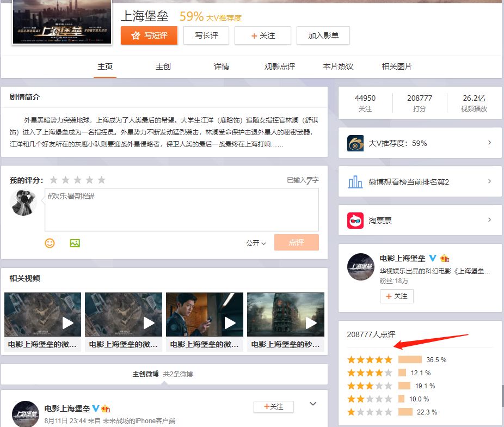Play the fourth video 电影上海堡垒的秒…
Image resolution: width=504 pixels, height=427 pixels.
(286, 314)
